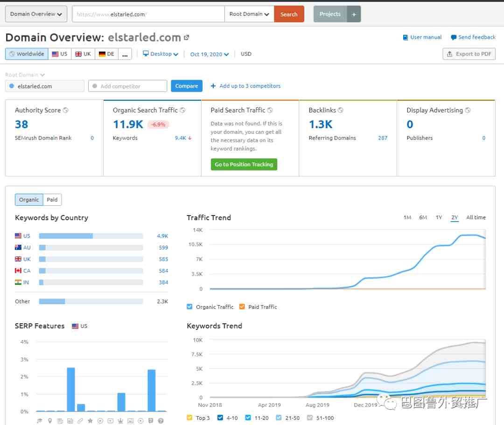The width and height of the screenshot is (504, 425).
Task: Click the local pack pin SERP icon
Action: click(x=50, y=420)
